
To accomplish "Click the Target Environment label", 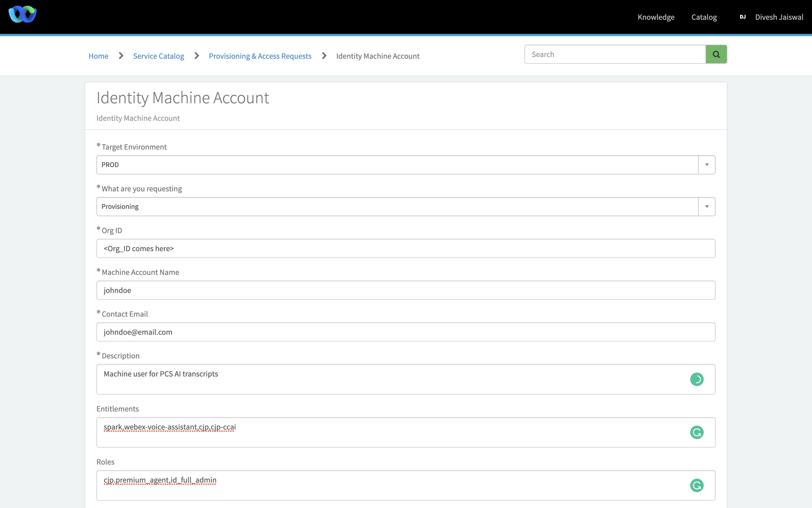I will (x=134, y=147).
